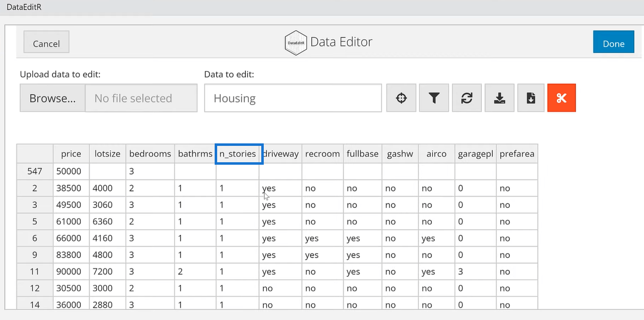Select row header 11
The image size is (644, 320).
pyautogui.click(x=35, y=271)
